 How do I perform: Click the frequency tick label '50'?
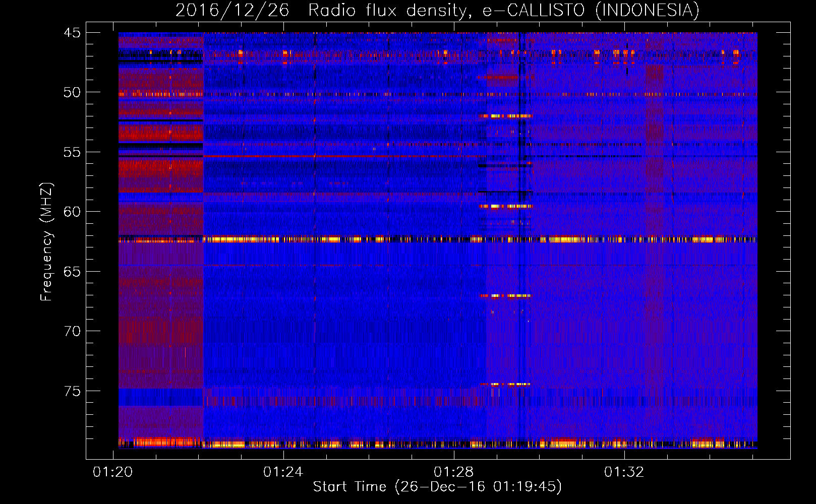click(72, 92)
